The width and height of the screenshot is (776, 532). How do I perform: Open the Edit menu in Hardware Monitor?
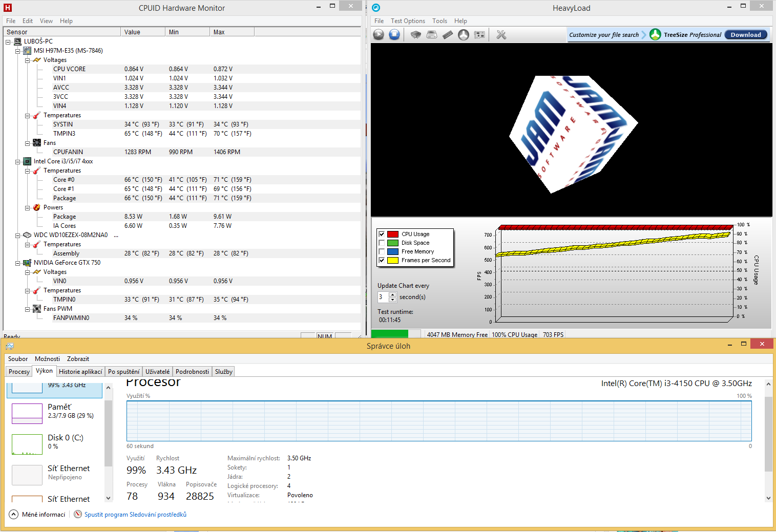point(28,21)
